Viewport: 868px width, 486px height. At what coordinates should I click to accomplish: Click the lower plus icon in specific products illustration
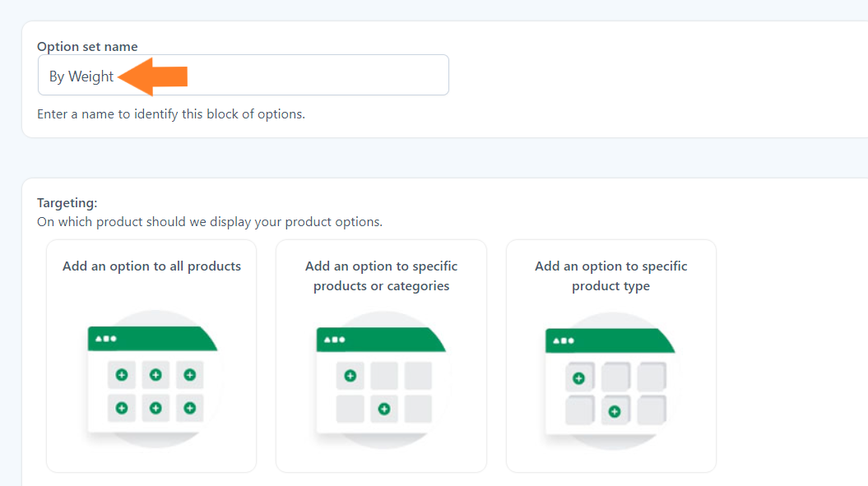pyautogui.click(x=384, y=409)
